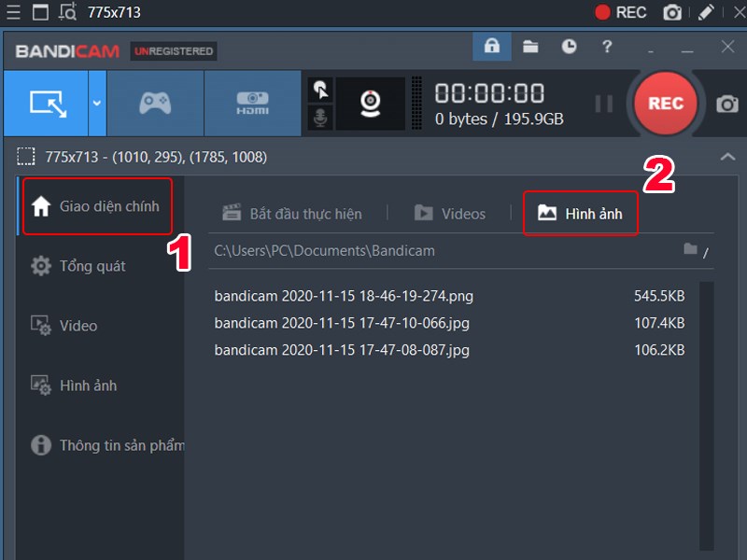Click the hamburger menu in top bar
This screenshot has height=560, width=747.
click(13, 12)
